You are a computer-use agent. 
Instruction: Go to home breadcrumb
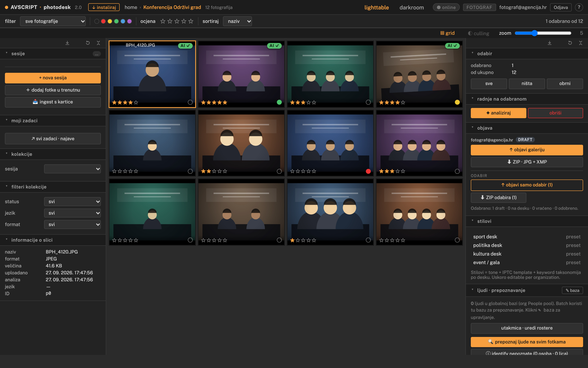[x=131, y=7]
